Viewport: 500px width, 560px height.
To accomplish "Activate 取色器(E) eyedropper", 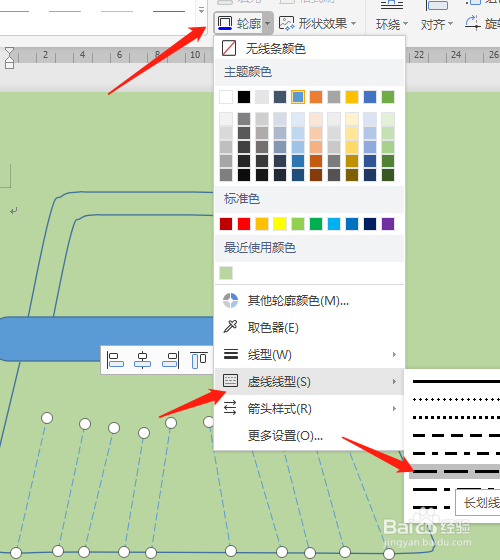I will pyautogui.click(x=309, y=328).
